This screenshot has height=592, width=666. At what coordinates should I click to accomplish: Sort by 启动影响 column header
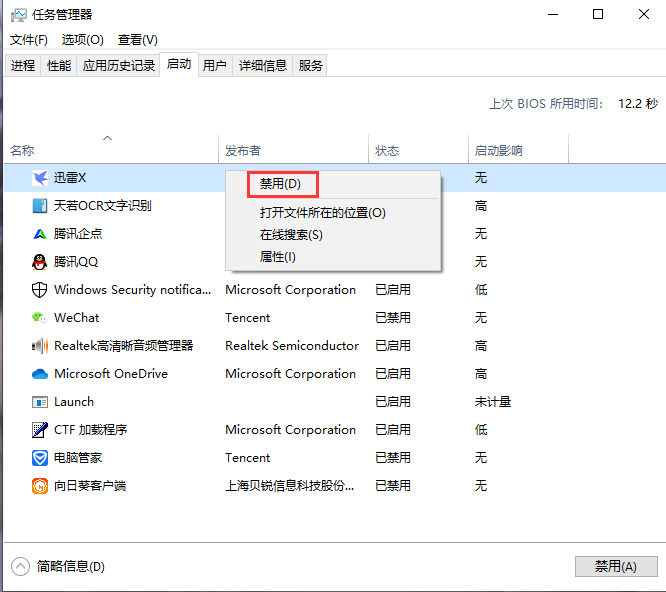click(x=498, y=151)
